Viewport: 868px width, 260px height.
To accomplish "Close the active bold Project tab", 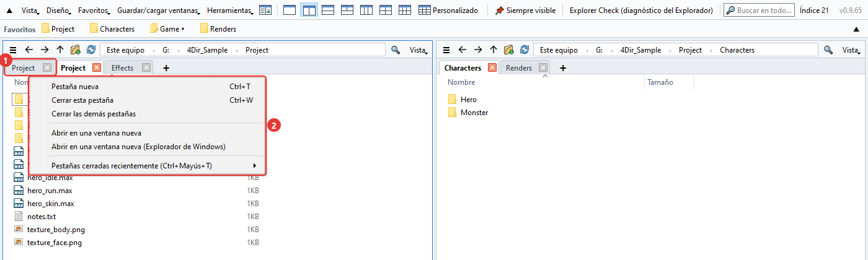I will [x=96, y=67].
